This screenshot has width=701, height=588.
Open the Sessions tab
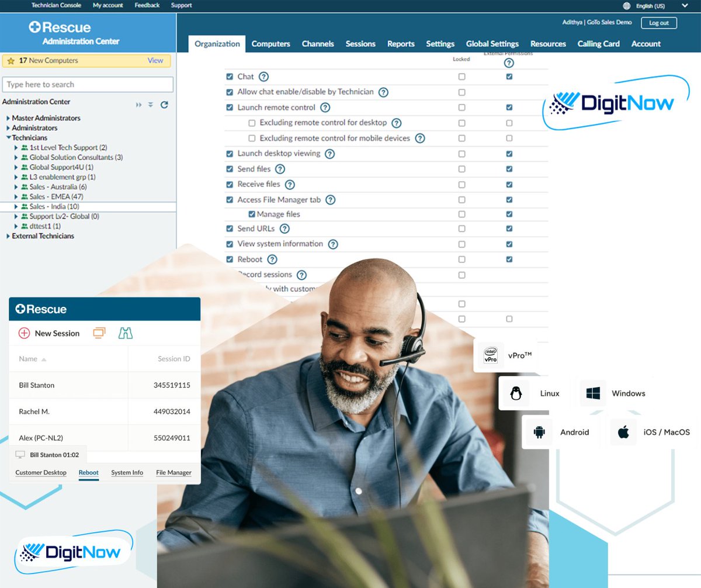(360, 44)
